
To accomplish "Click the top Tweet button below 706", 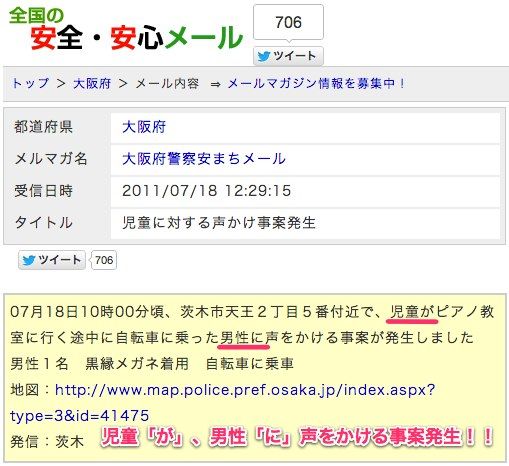I will tap(288, 56).
